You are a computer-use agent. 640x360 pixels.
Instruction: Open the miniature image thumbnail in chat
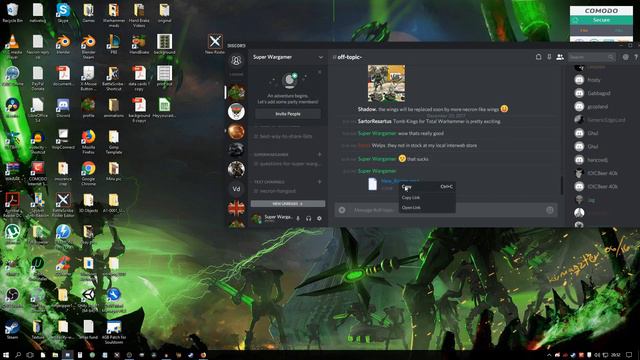point(386,83)
